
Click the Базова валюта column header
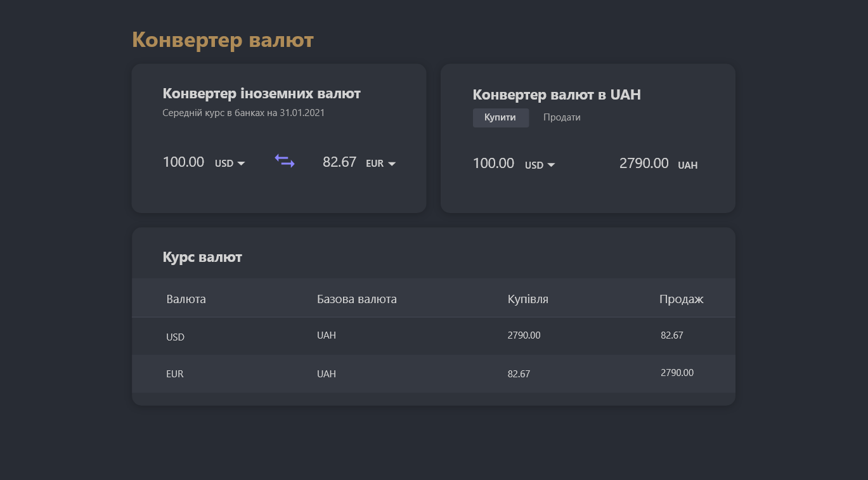(357, 299)
